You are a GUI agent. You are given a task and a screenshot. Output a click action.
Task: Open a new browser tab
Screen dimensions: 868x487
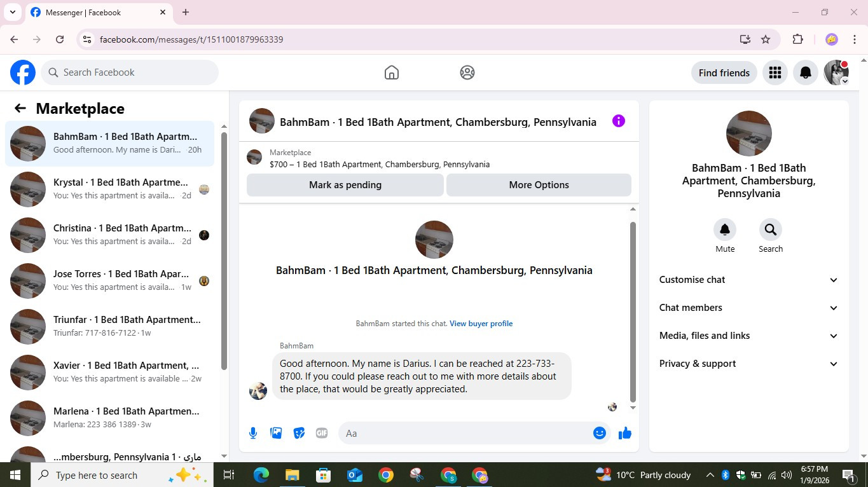(186, 12)
